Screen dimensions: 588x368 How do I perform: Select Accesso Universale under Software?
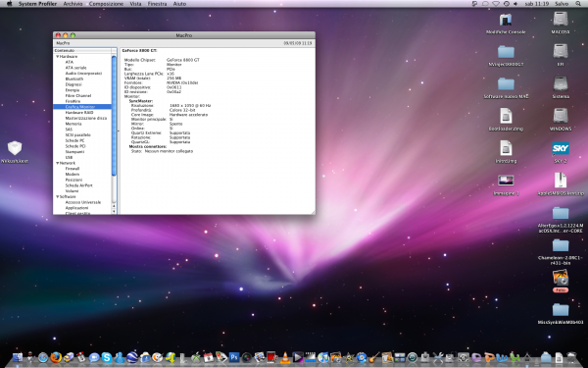point(83,202)
